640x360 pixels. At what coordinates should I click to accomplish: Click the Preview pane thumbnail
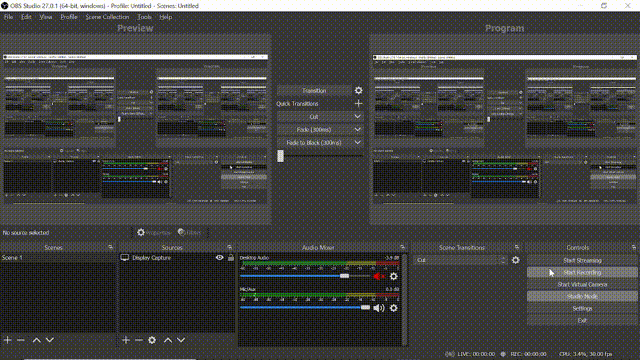(136, 129)
